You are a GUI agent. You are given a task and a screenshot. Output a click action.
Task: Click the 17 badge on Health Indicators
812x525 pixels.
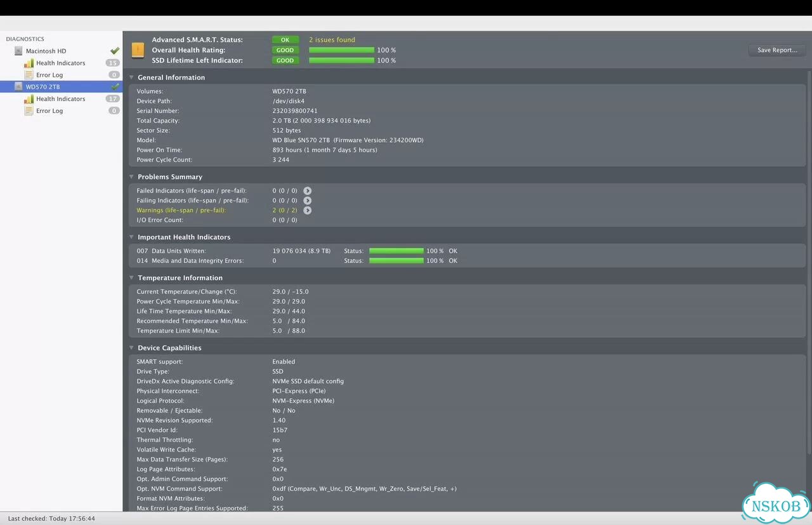point(112,99)
